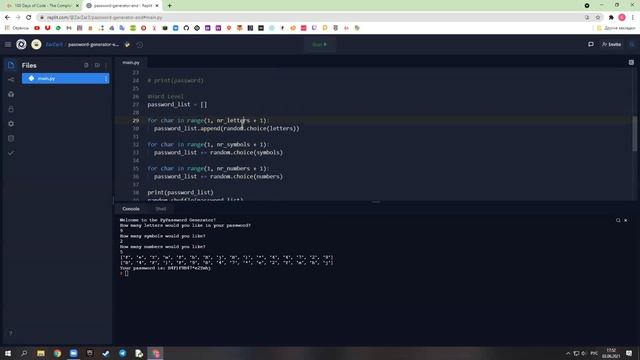Screen dimensions: 640x360
Task: Open the Chrome three-dot menu
Action: point(633,18)
